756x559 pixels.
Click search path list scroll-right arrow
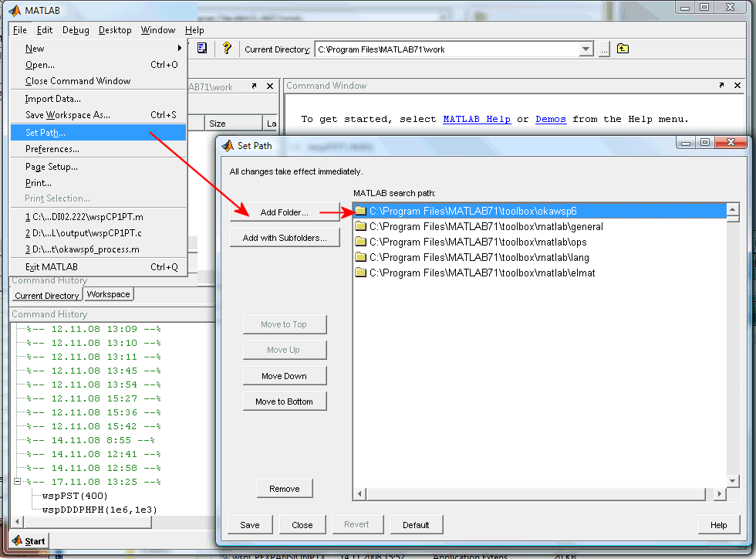pyautogui.click(x=719, y=494)
